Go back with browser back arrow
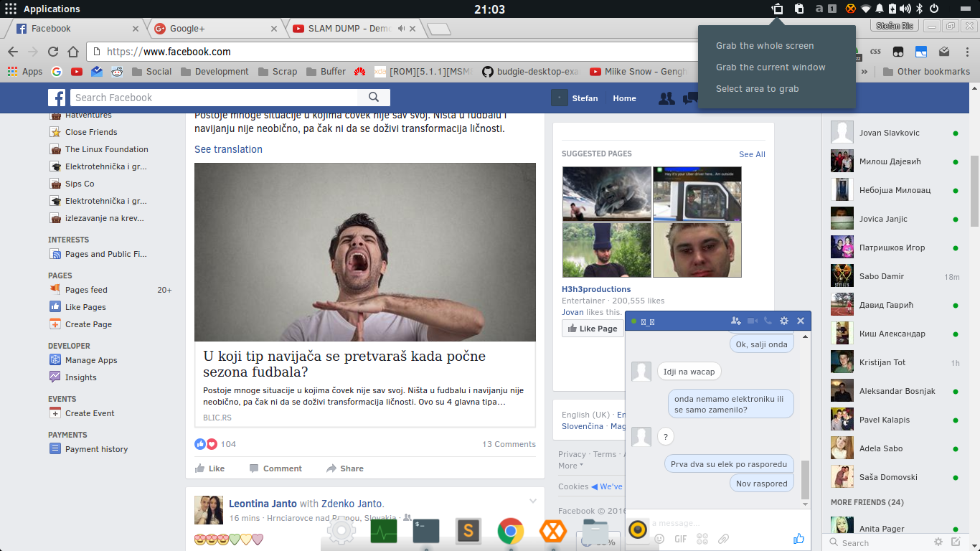The width and height of the screenshot is (980, 551). pyautogui.click(x=12, y=52)
